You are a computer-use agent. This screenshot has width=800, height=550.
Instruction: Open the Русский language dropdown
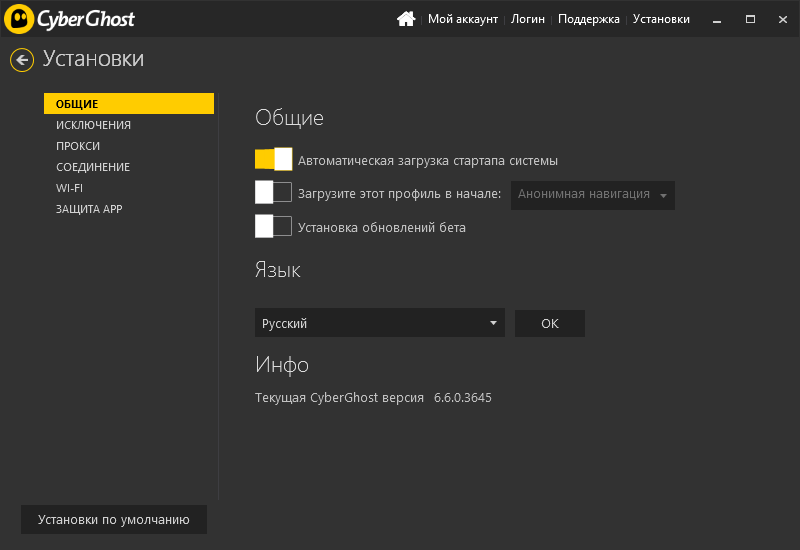point(380,322)
